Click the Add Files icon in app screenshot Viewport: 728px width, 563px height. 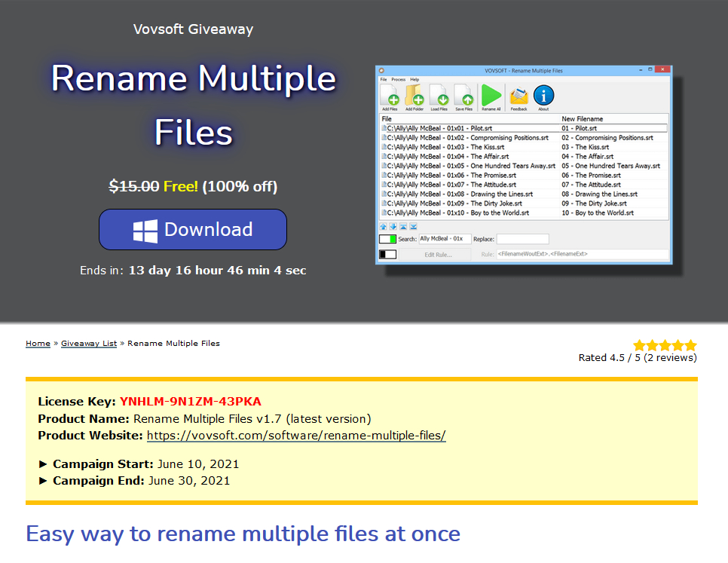point(390,96)
